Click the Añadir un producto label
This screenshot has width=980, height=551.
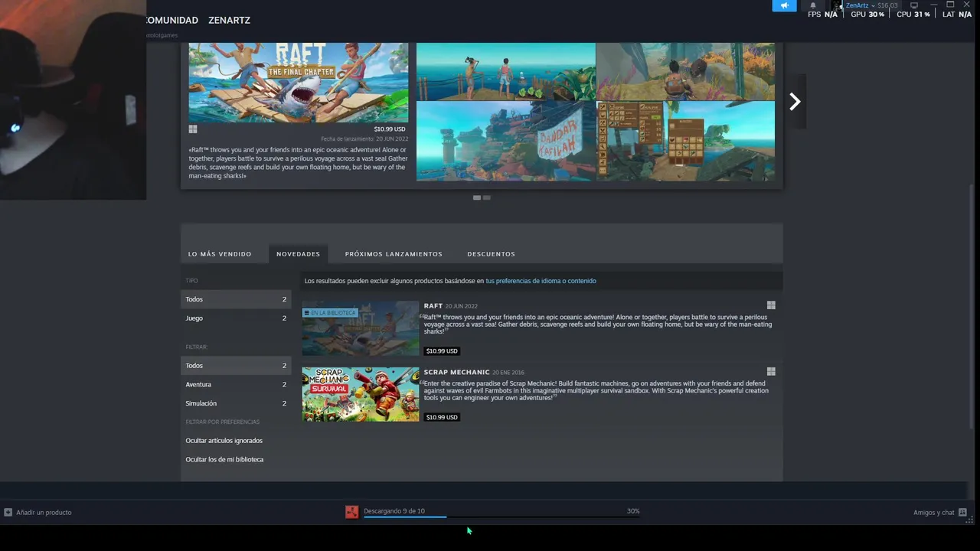point(44,512)
